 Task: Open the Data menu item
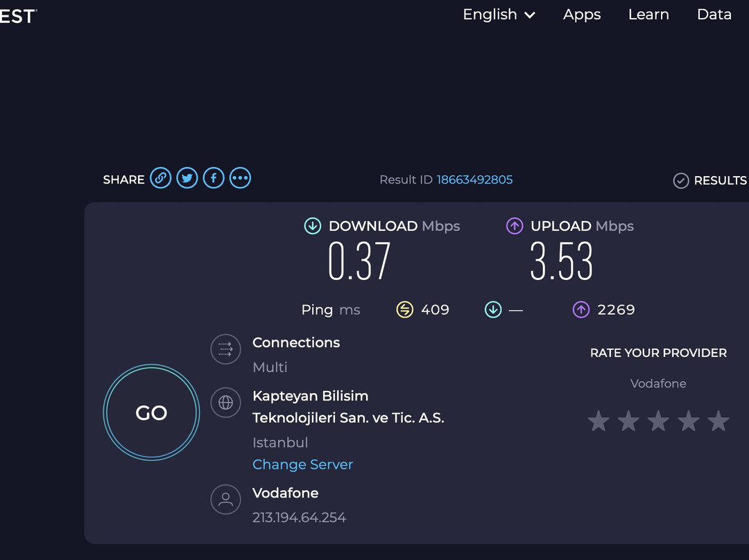pyautogui.click(x=714, y=15)
